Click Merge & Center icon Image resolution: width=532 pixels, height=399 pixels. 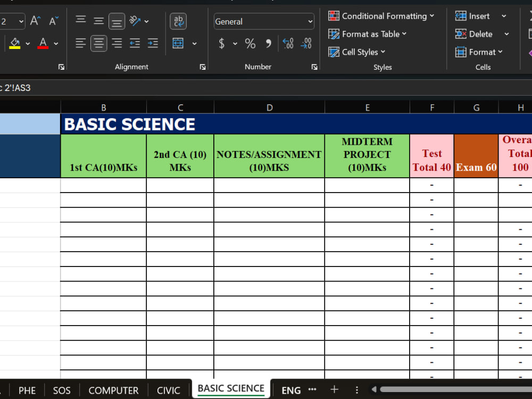(178, 44)
